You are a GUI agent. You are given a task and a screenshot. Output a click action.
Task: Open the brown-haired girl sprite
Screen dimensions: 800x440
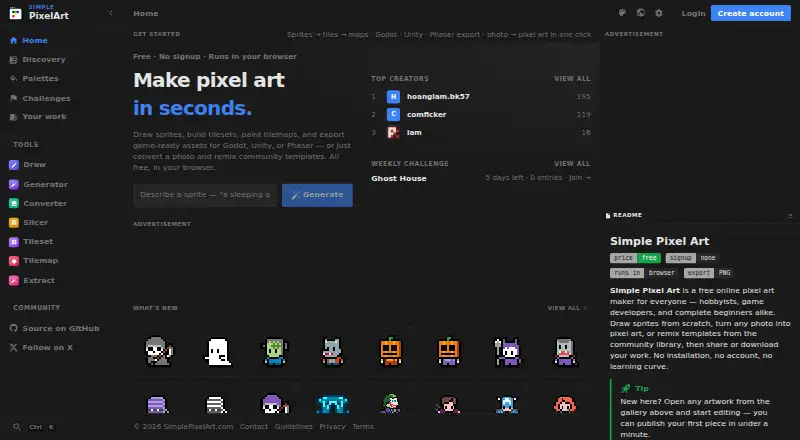coord(448,404)
